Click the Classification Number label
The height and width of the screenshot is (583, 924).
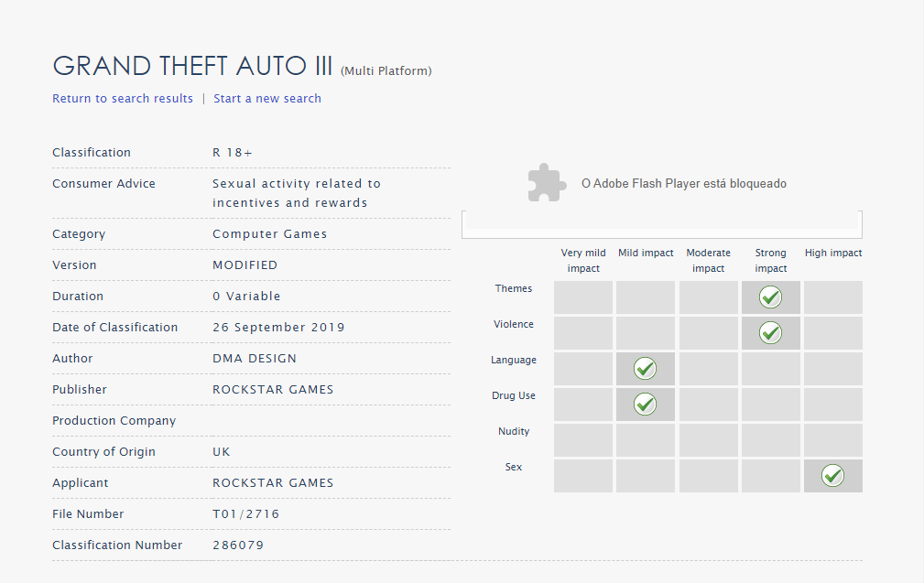click(x=117, y=545)
